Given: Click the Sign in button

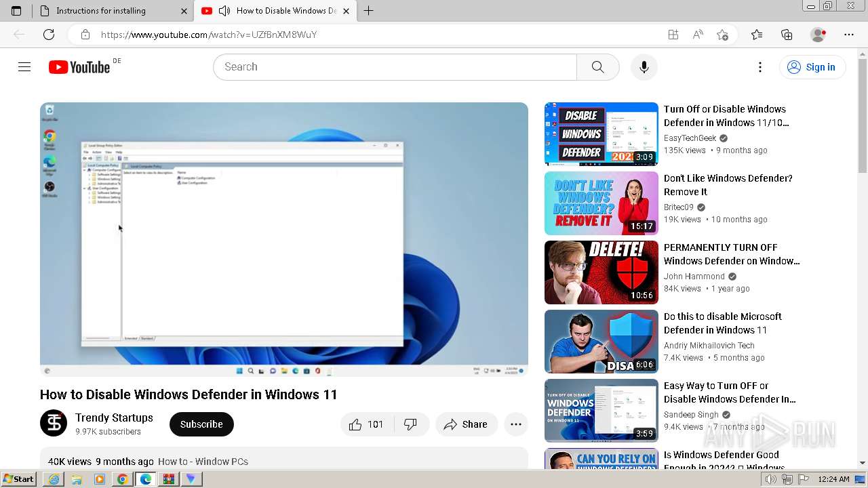Looking at the screenshot, I should pyautogui.click(x=812, y=66).
